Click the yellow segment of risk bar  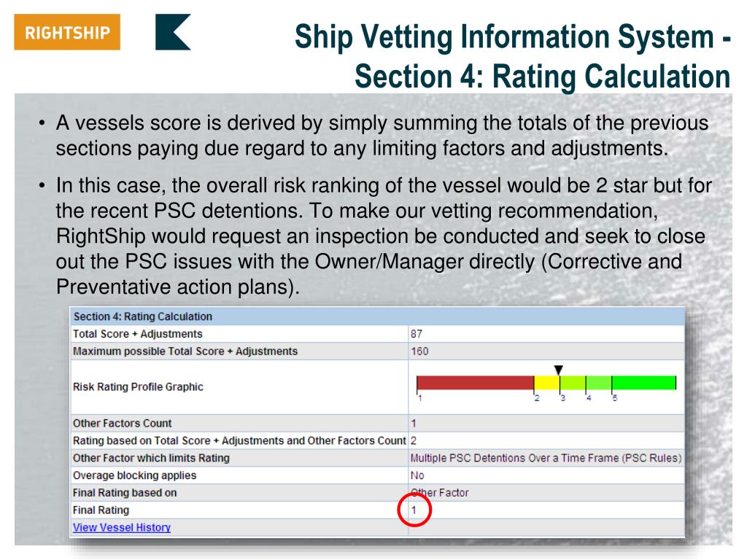click(x=546, y=382)
